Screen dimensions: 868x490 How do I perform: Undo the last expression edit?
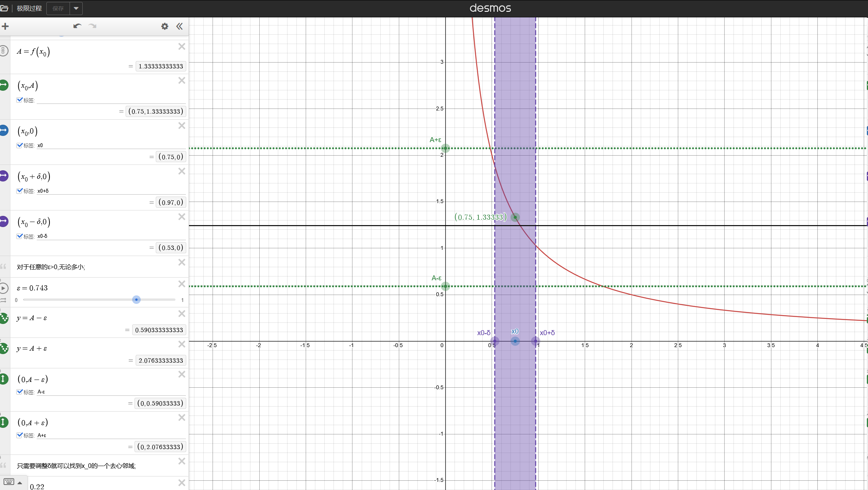point(77,26)
